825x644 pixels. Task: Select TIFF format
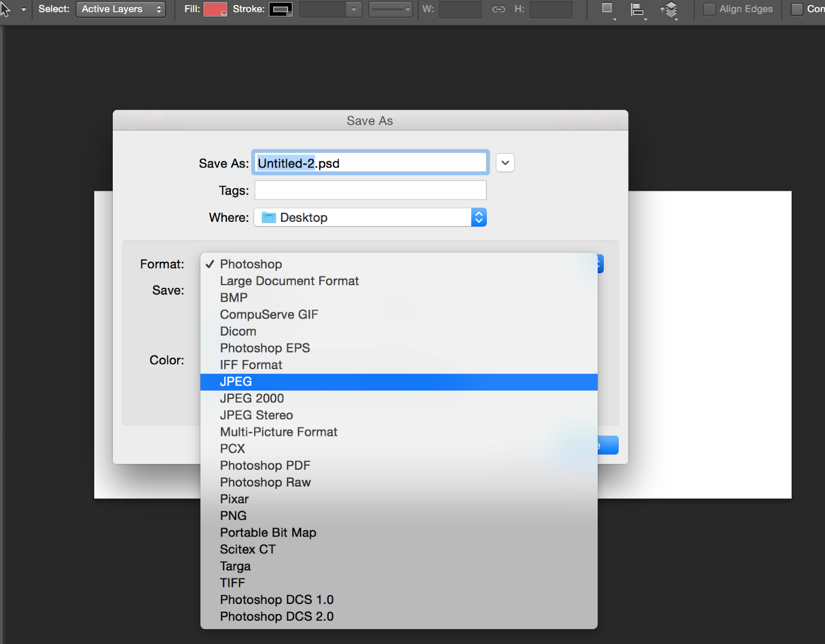398,583
